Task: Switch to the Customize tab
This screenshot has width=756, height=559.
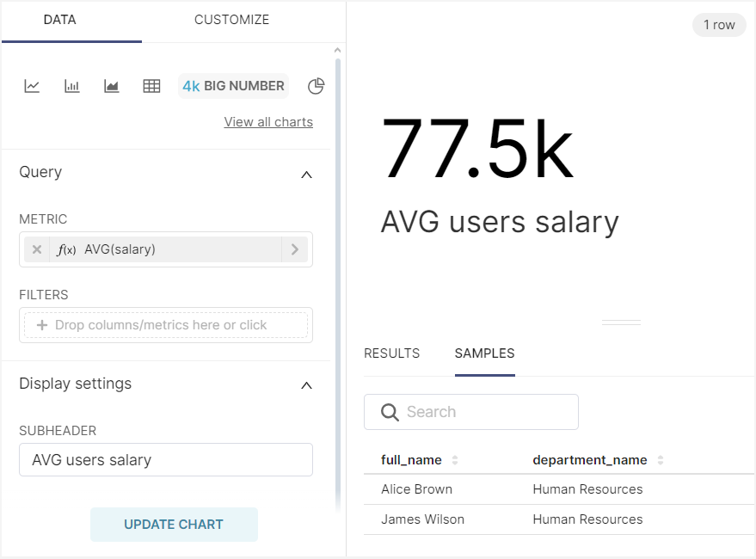Action: pyautogui.click(x=231, y=20)
